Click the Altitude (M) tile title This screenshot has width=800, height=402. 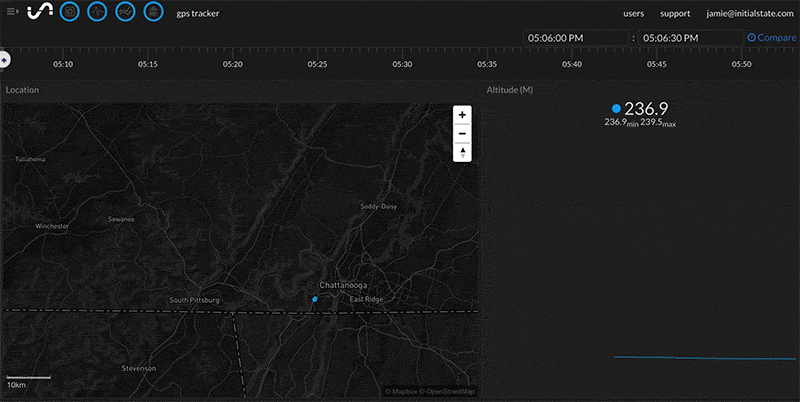coord(509,90)
